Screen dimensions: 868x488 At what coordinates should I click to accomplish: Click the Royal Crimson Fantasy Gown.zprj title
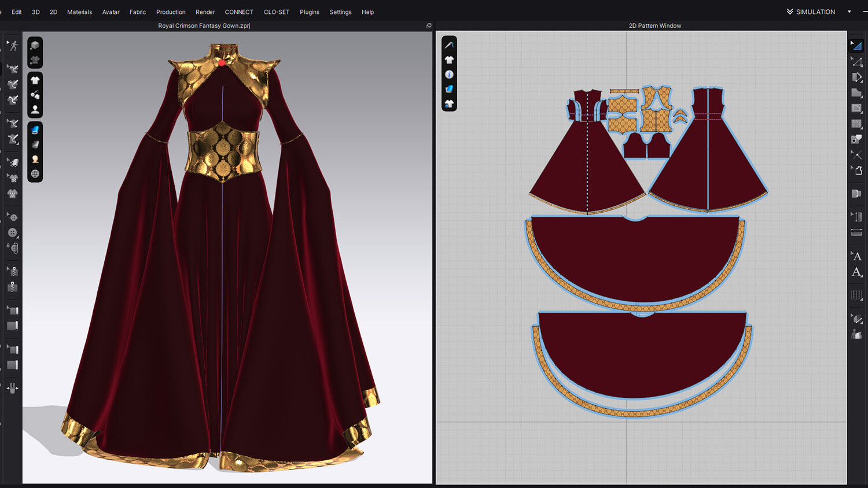(204, 26)
